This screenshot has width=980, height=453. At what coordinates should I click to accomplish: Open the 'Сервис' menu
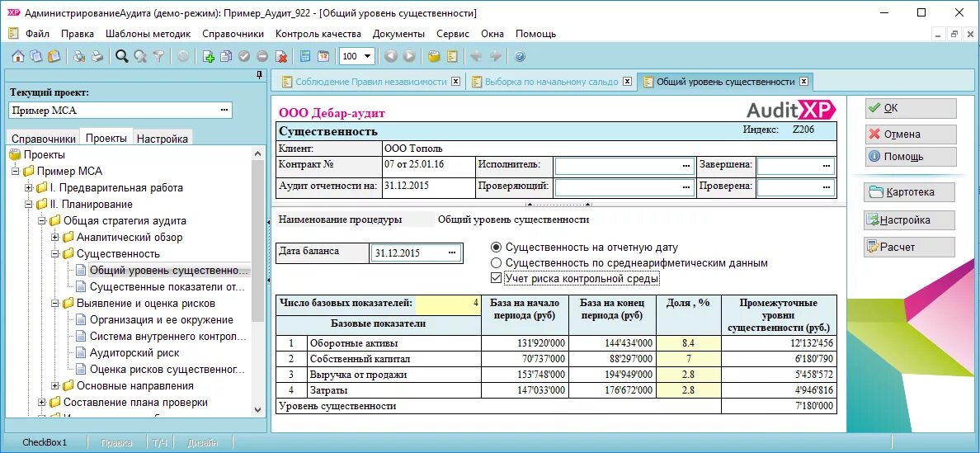pyautogui.click(x=453, y=34)
